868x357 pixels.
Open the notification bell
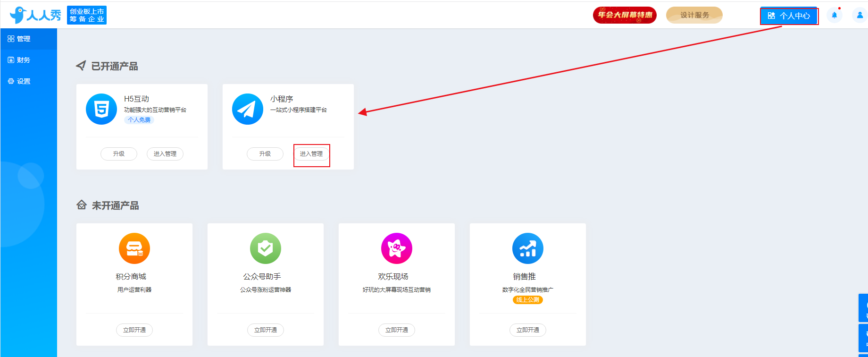tap(835, 15)
